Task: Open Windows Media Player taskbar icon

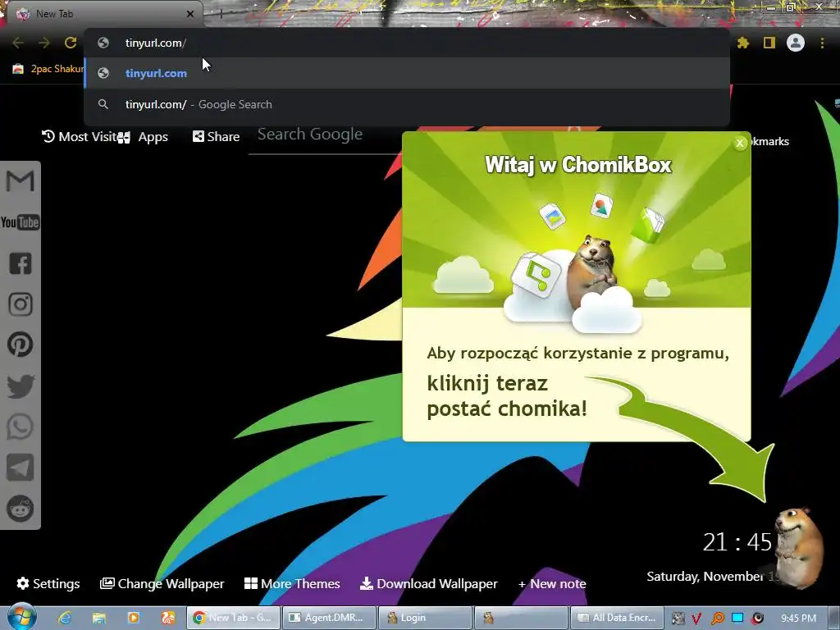Action: [134, 618]
